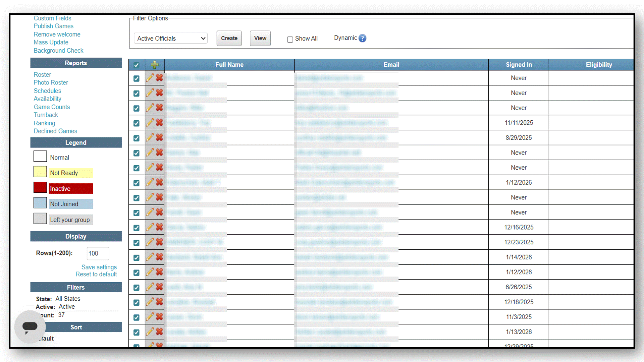Image resolution: width=644 pixels, height=362 pixels.
Task: Enable the Show All checkbox
Action: 290,39
